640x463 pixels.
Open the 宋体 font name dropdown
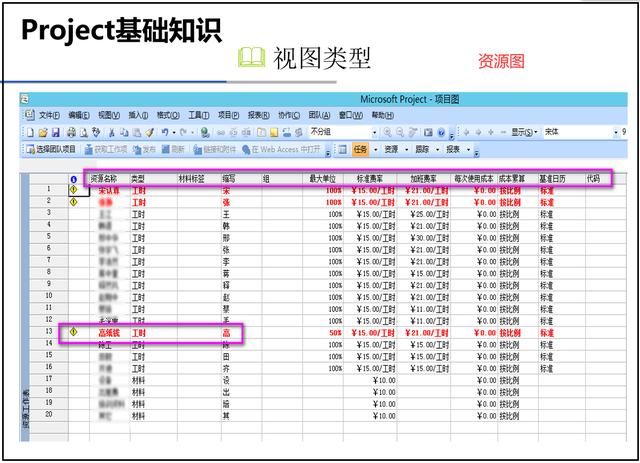(x=616, y=132)
